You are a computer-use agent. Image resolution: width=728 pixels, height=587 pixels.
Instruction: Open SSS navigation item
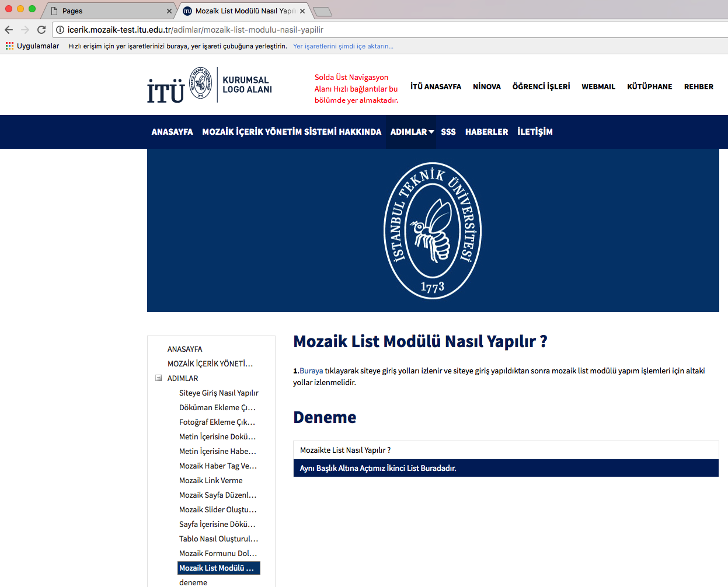click(x=448, y=132)
